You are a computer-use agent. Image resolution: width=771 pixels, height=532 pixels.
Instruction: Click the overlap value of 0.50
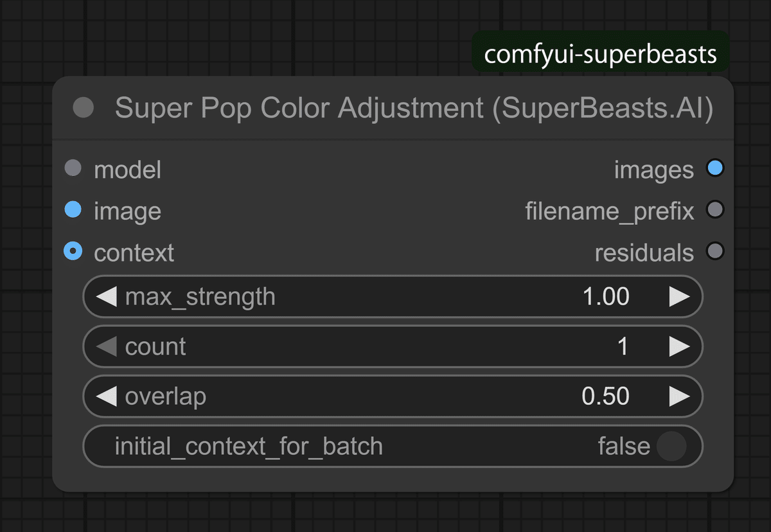605,396
